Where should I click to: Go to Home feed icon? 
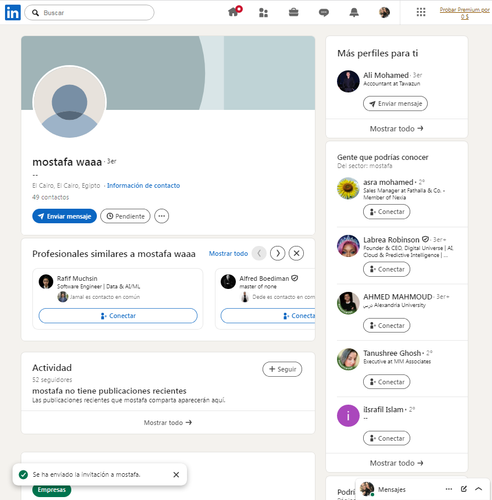tap(234, 12)
